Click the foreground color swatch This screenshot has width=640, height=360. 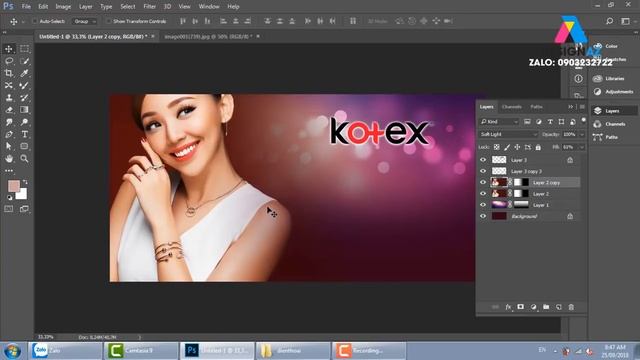(x=13, y=186)
